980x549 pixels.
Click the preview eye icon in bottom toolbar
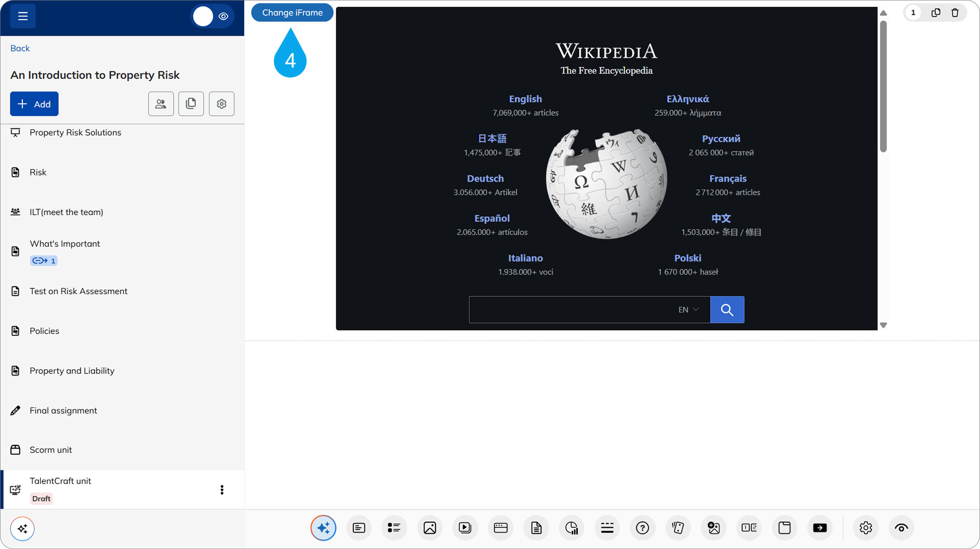point(901,528)
